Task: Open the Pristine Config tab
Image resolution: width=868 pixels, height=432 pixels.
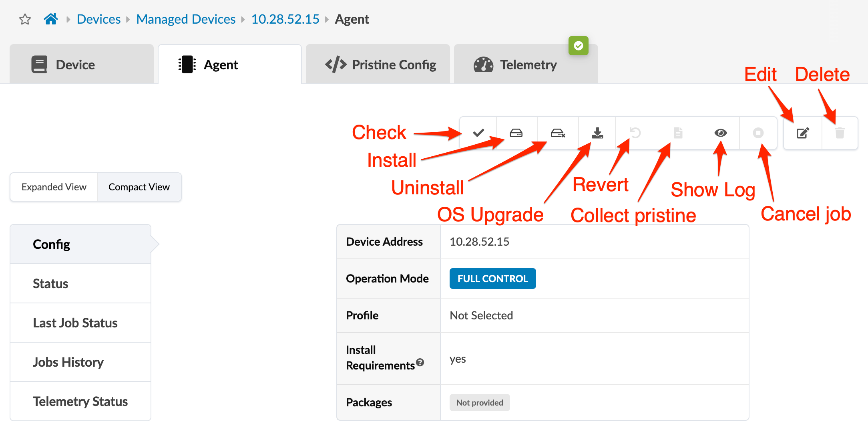Action: (380, 65)
